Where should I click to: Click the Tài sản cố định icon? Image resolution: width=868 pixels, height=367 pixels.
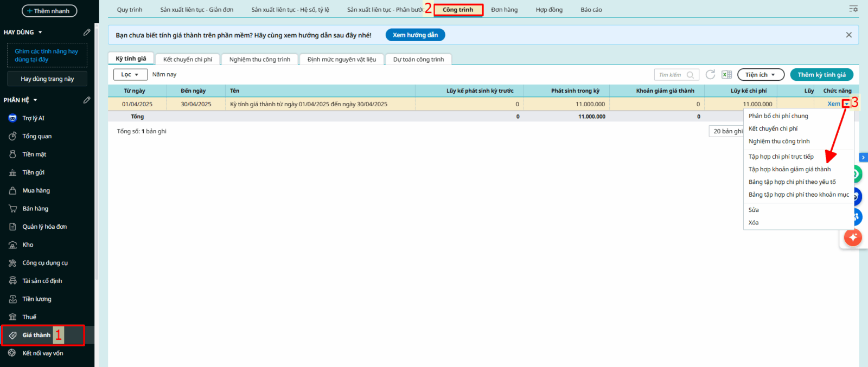click(x=12, y=281)
